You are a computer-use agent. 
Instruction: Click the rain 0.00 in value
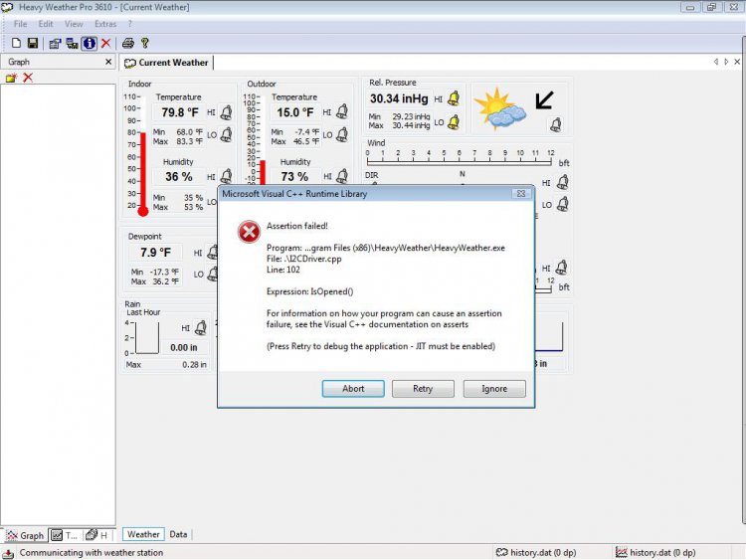click(x=184, y=348)
